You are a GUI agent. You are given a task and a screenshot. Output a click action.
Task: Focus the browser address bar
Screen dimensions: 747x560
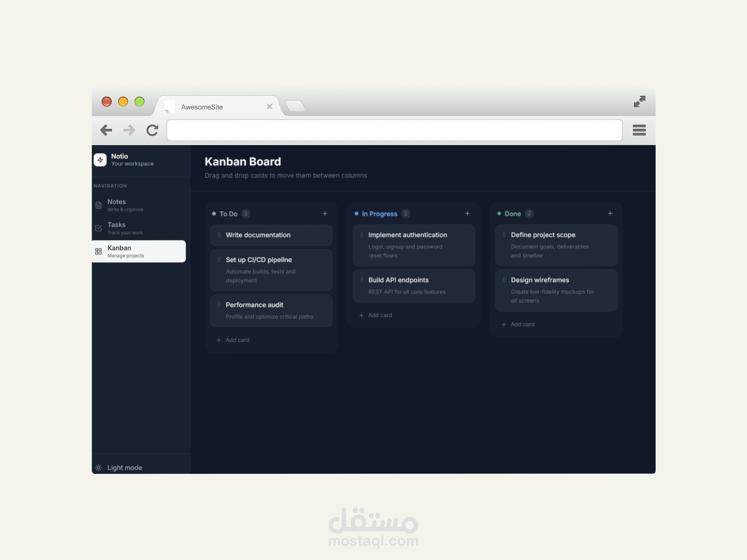point(394,130)
